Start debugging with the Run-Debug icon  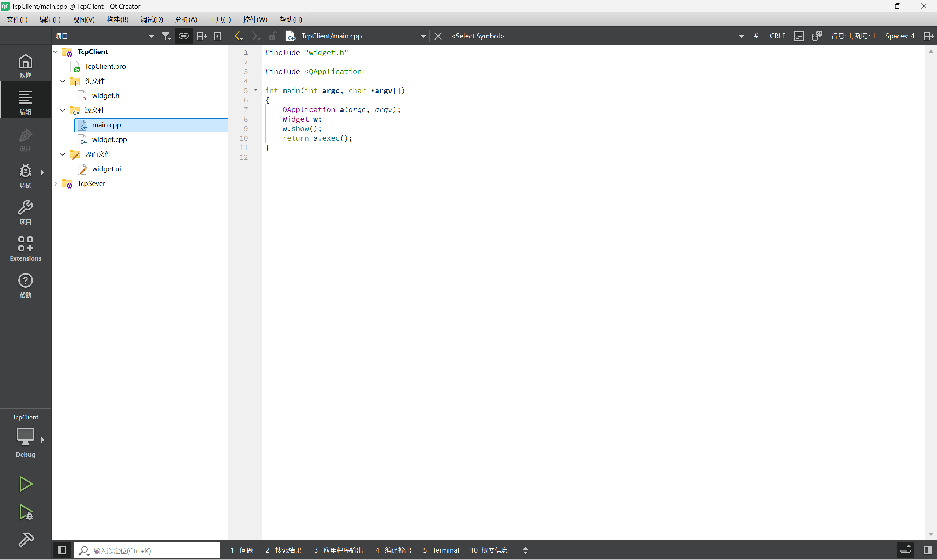[26, 512]
